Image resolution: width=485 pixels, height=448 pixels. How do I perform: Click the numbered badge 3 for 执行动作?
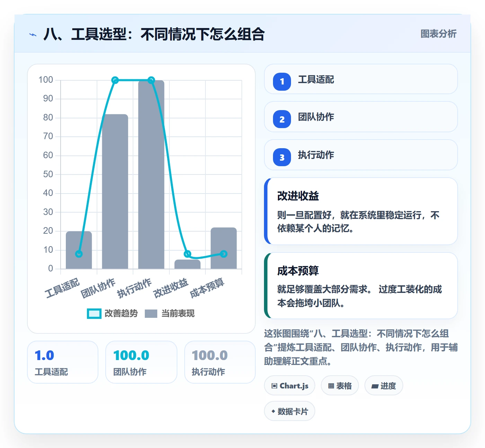click(x=282, y=157)
